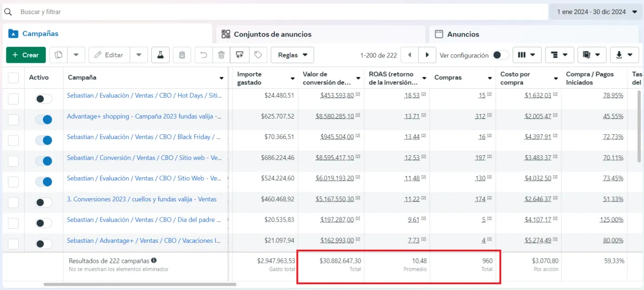Expand the Editar options arrow
Viewport: 644px width, 290px height.
click(138, 55)
